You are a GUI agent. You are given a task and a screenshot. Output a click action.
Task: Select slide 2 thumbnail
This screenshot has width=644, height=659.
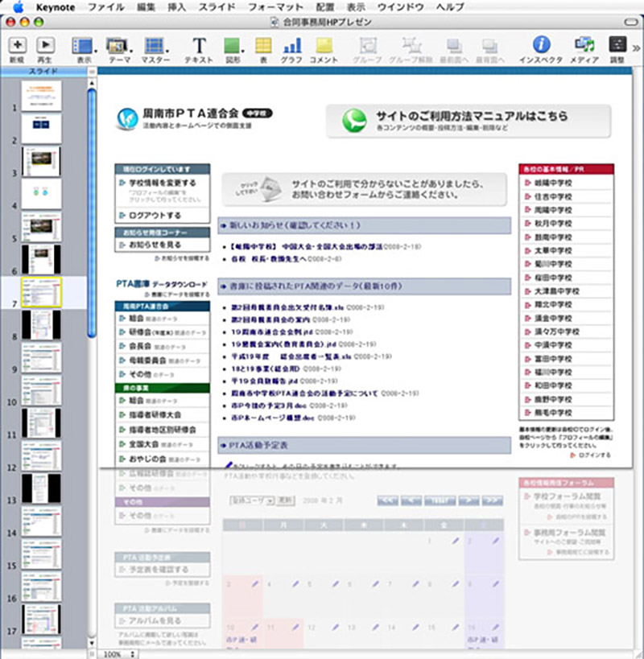point(41,129)
